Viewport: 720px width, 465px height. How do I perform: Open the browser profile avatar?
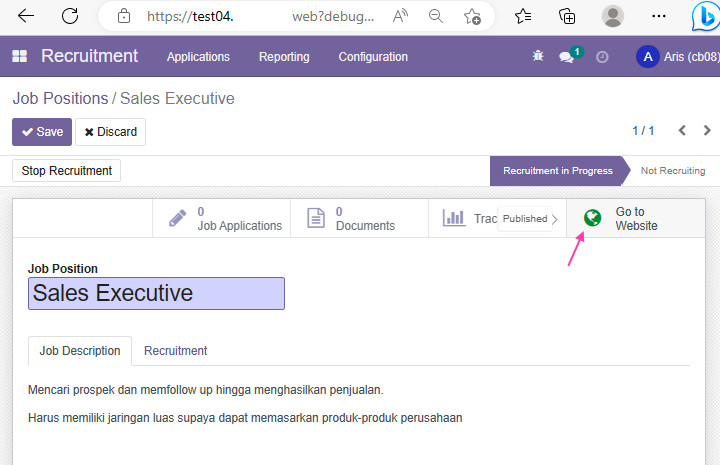coord(613,16)
